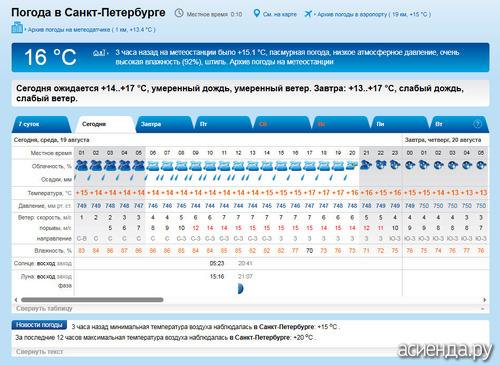Click the clock icon near local time
The width and height of the screenshot is (500, 365).
click(x=179, y=13)
